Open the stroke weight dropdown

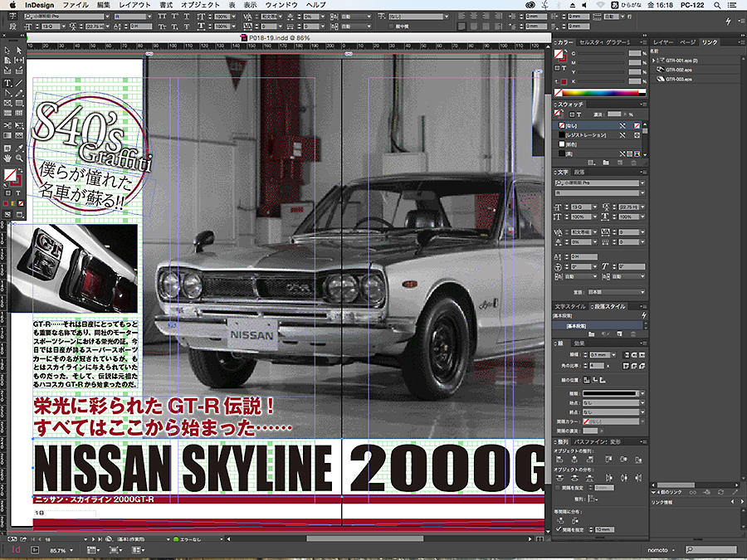613,355
